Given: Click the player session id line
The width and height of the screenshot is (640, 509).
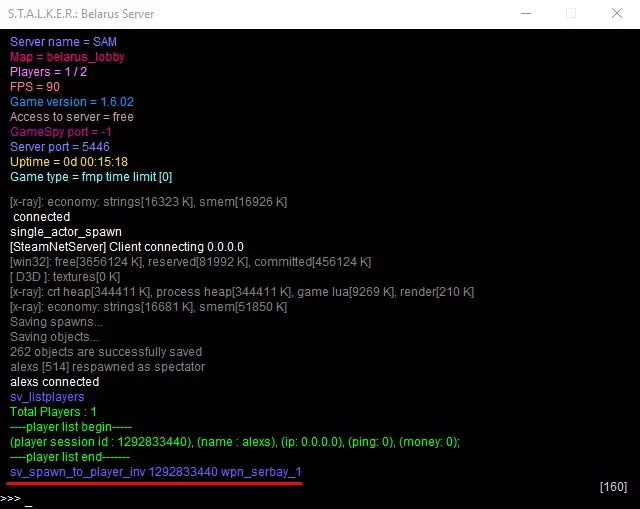Looking at the screenshot, I should pos(235,442).
